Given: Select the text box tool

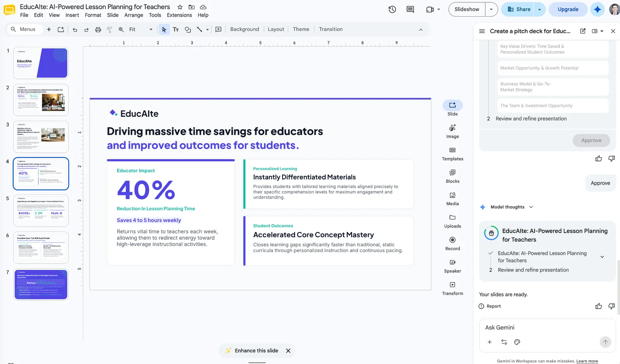Looking at the screenshot, I should pos(176,29).
